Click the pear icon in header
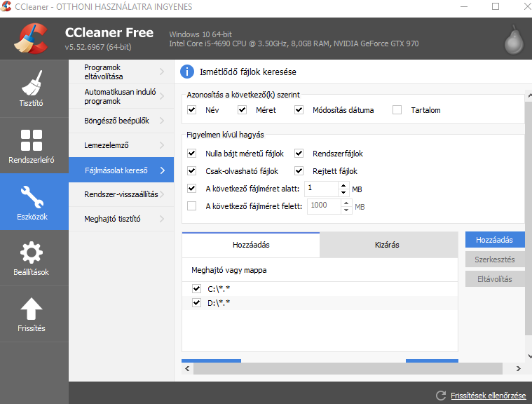 pyautogui.click(x=514, y=40)
